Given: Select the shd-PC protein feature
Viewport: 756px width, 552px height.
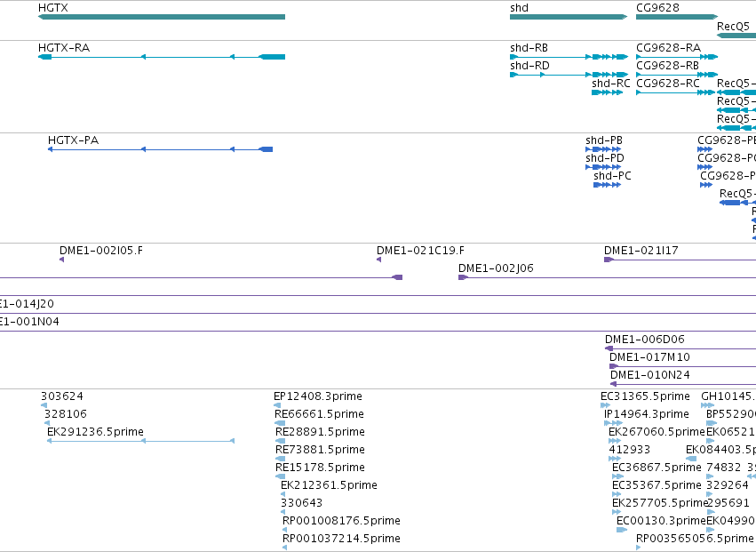Looking at the screenshot, I should click(607, 185).
